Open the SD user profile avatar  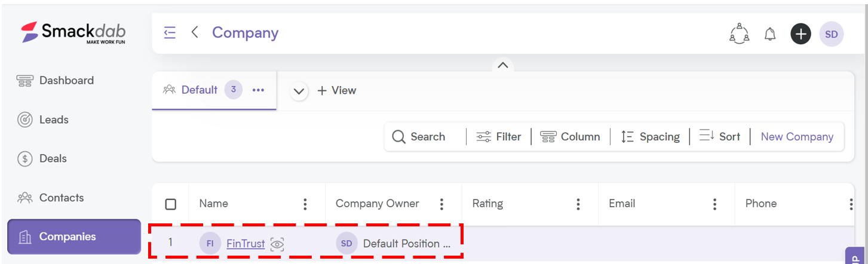click(x=832, y=34)
